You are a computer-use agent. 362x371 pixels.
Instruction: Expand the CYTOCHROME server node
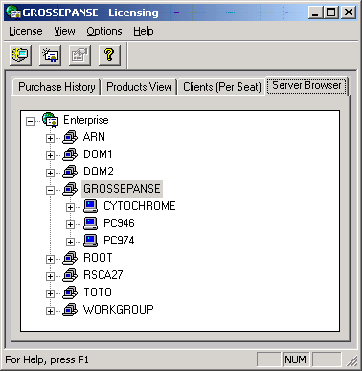(70, 208)
